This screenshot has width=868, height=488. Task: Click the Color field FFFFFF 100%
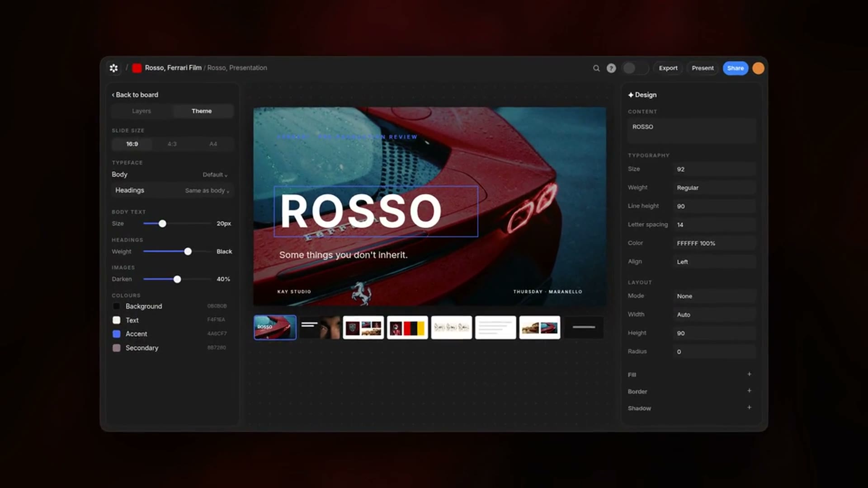pos(714,243)
